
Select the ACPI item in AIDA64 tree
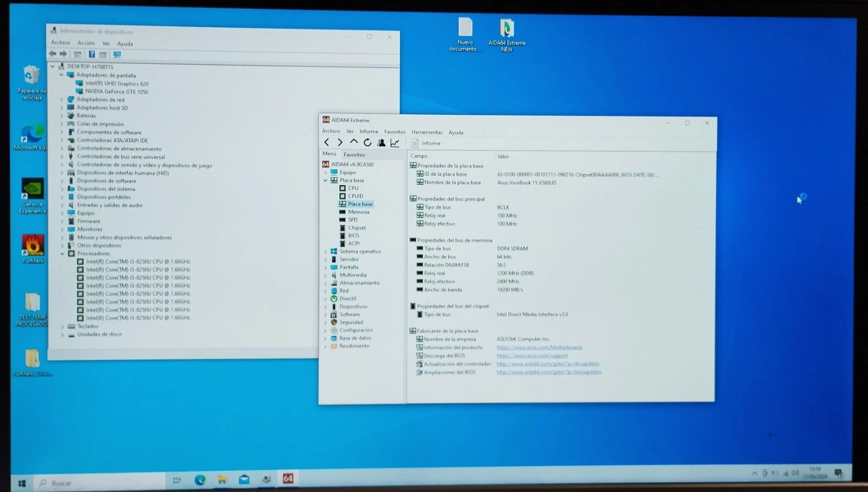354,244
